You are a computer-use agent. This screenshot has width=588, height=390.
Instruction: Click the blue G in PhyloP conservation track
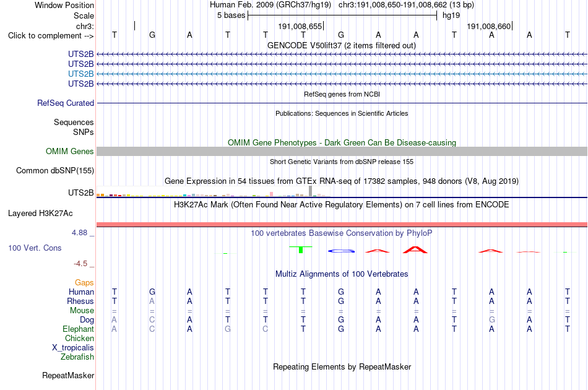tap(341, 251)
